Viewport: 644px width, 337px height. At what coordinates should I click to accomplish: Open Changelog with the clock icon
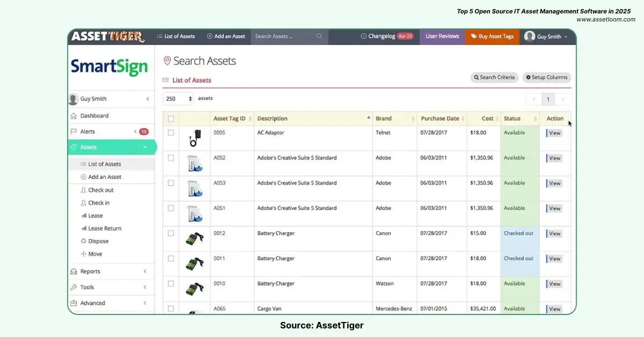click(363, 36)
